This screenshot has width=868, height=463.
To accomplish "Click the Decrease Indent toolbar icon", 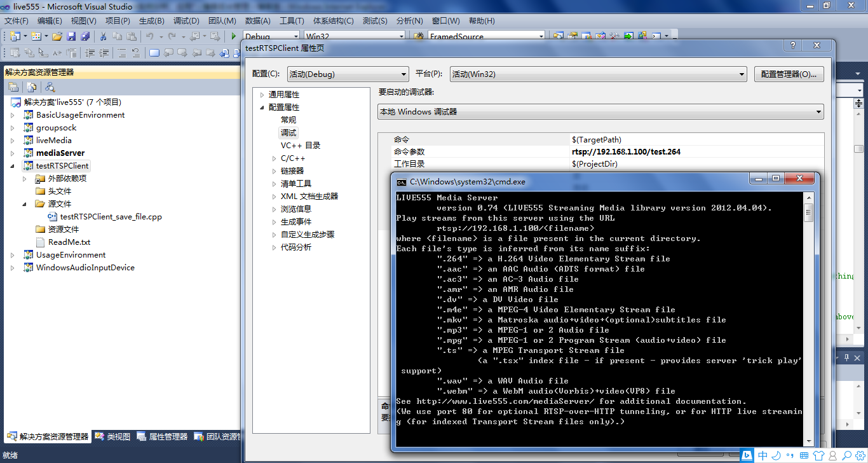I will (90, 53).
